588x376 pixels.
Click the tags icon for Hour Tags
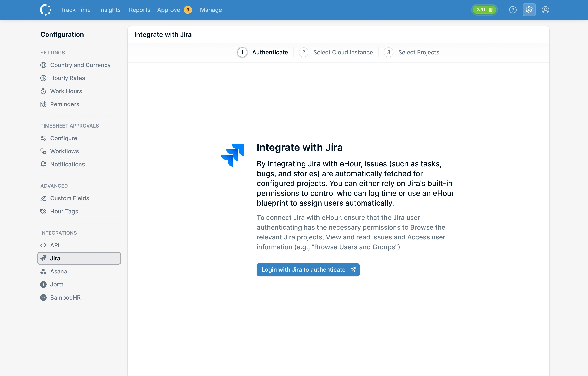pyautogui.click(x=43, y=211)
